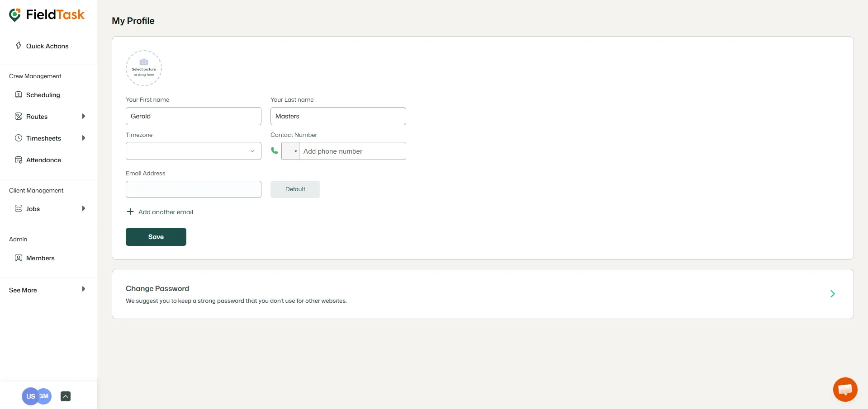Click the Save button
Image resolution: width=868 pixels, height=409 pixels.
coord(156,237)
